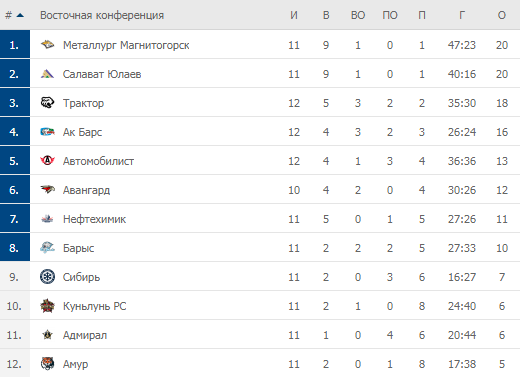This screenshot has height=377, width=520.
Task: Click the Авангард hawk logo
Action: coord(47,190)
